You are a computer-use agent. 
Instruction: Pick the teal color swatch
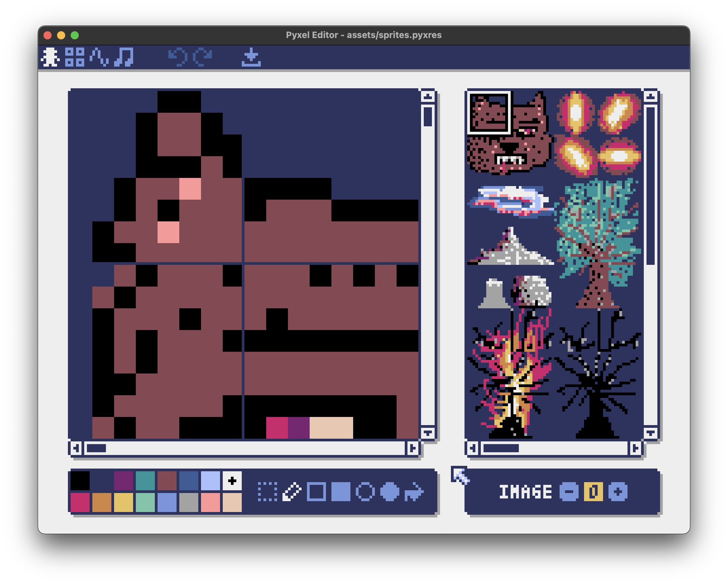[x=145, y=480]
